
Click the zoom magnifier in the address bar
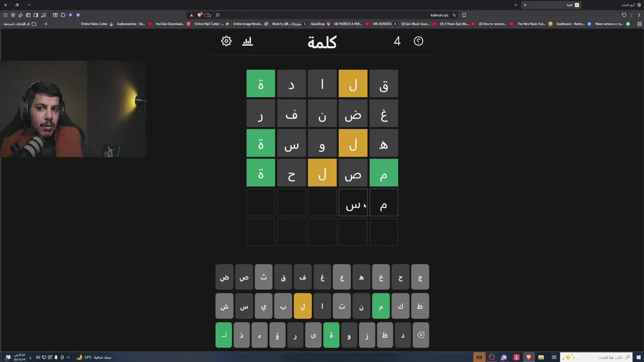(x=217, y=15)
